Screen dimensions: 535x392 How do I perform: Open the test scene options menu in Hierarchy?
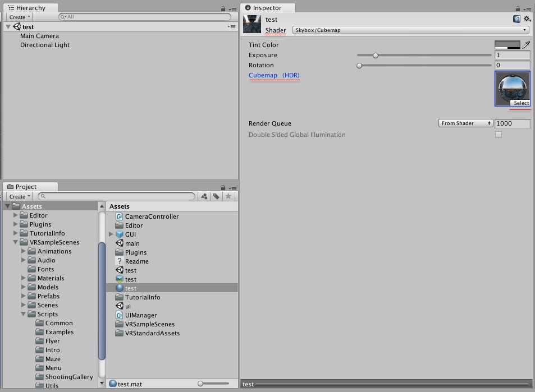(231, 26)
